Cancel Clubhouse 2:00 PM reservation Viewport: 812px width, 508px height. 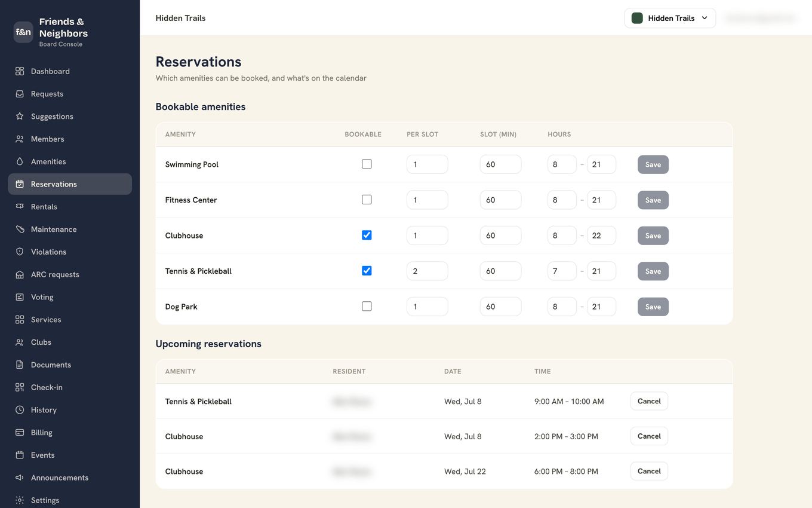[x=649, y=436]
